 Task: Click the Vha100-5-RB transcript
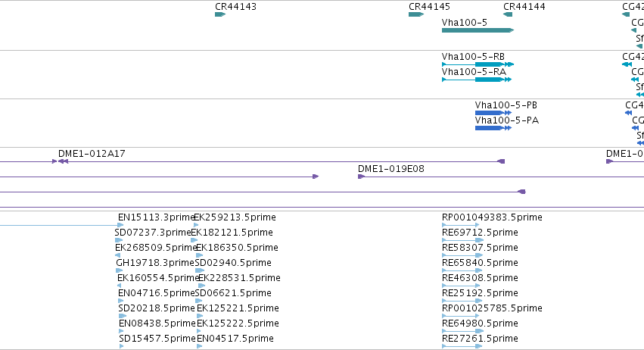[478, 64]
